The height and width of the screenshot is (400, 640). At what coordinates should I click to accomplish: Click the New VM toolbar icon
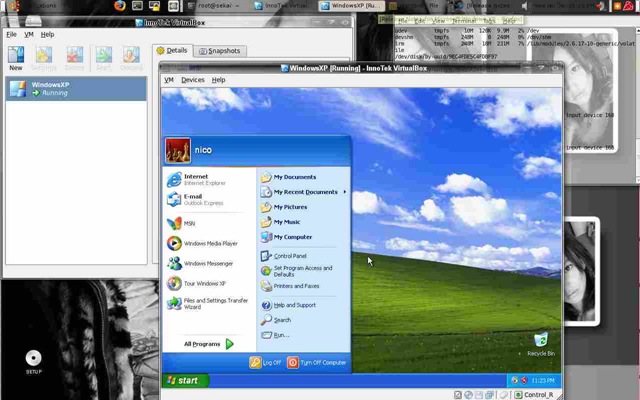click(x=16, y=56)
